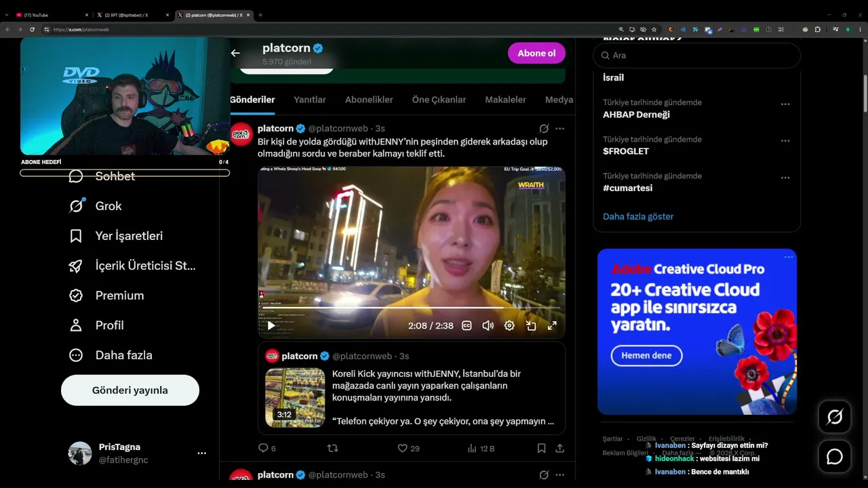The width and height of the screenshot is (868, 488).
Task: Open the floating Grok button
Action: point(835,417)
